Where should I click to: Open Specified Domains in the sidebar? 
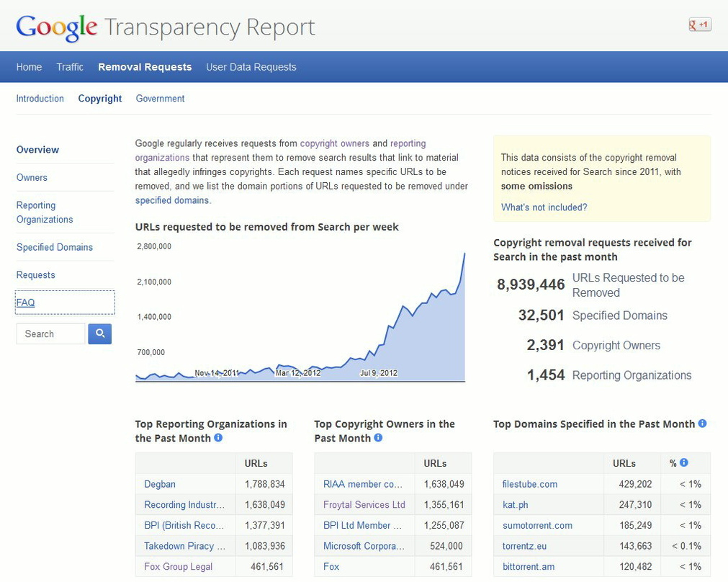point(54,247)
